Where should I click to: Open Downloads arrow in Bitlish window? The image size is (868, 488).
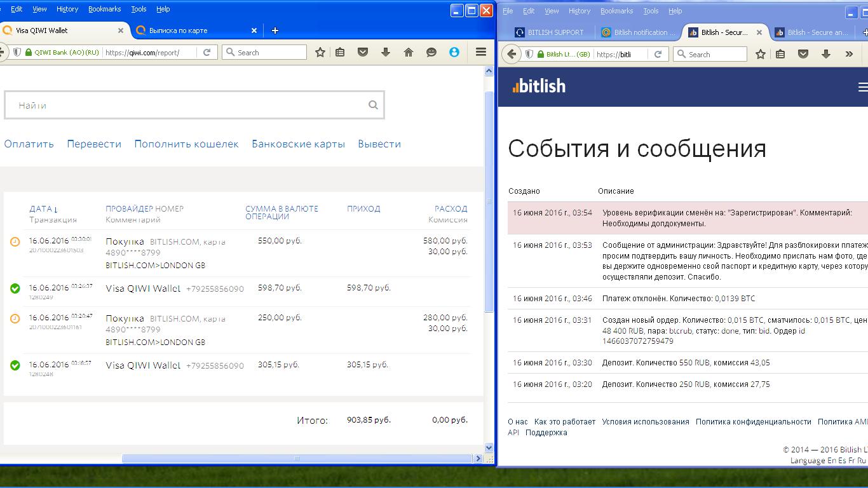pyautogui.click(x=826, y=54)
